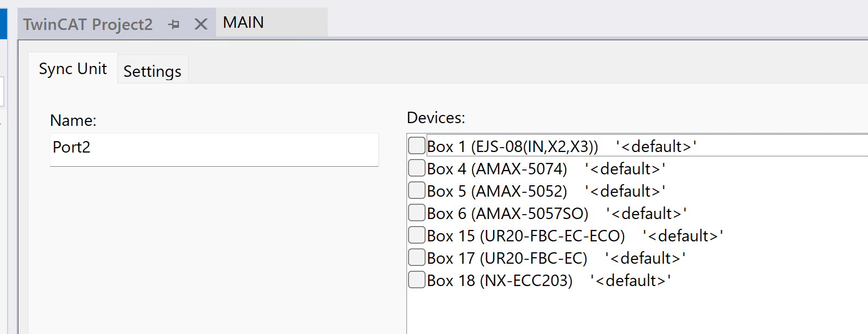Highlight the Box 1 (EJS-08(IN,X2,X3)) device label

[x=512, y=147]
